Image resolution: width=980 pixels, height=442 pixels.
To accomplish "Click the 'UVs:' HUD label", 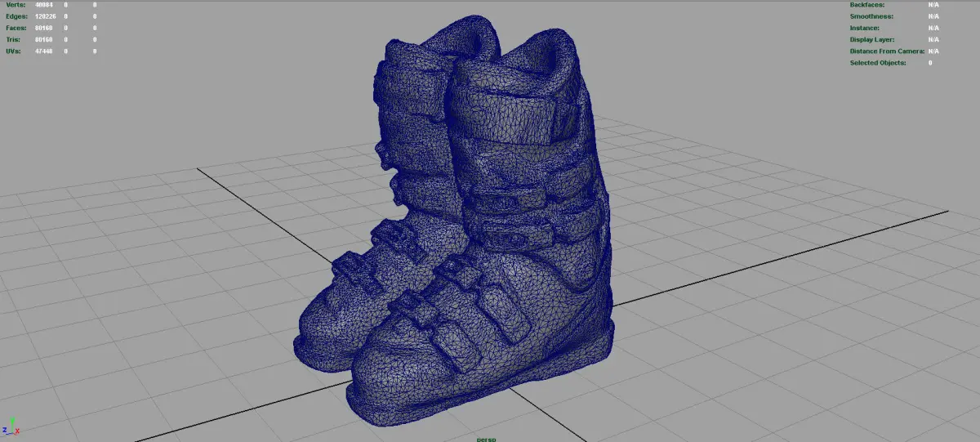I will pos(14,51).
